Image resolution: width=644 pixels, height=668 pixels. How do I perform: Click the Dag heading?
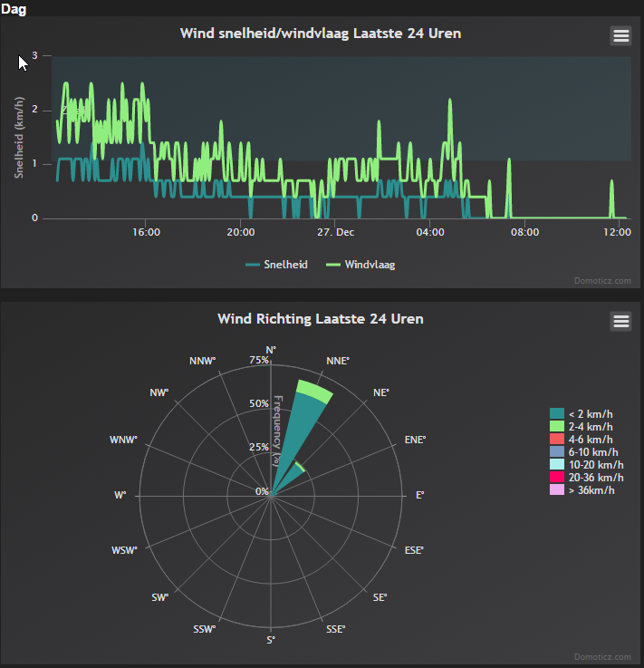14,9
